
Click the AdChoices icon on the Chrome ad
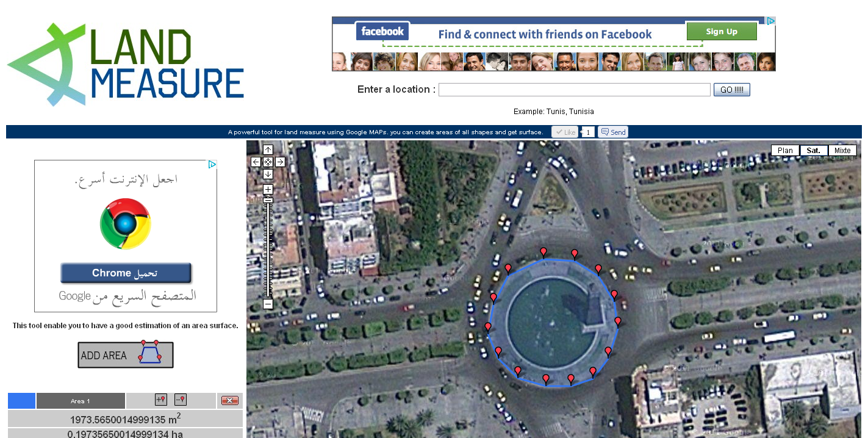pyautogui.click(x=212, y=164)
